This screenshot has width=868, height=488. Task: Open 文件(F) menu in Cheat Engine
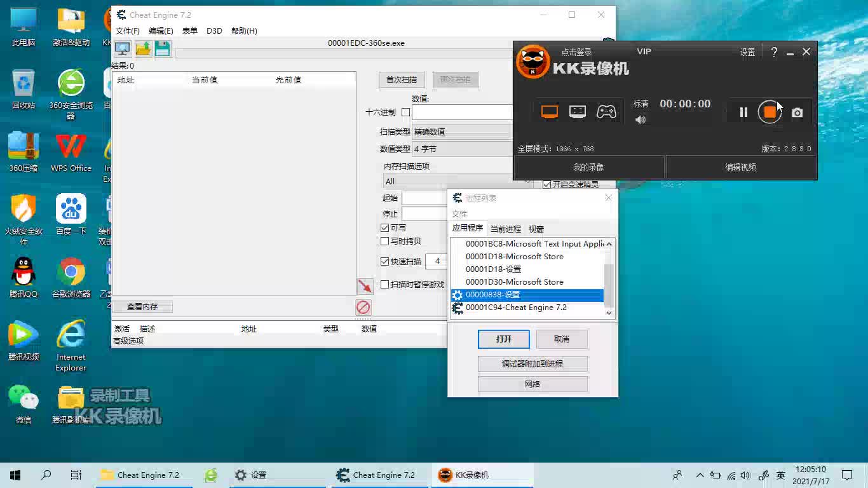pos(128,30)
